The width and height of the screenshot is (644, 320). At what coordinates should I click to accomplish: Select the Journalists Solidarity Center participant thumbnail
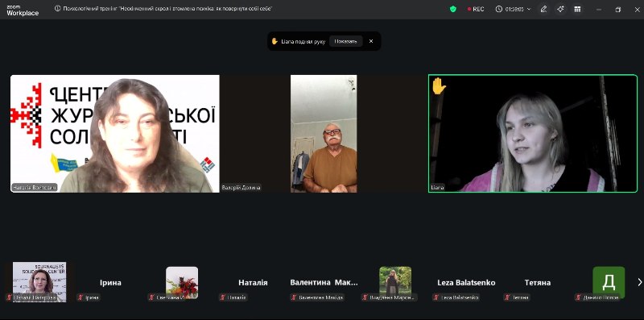[39, 282]
